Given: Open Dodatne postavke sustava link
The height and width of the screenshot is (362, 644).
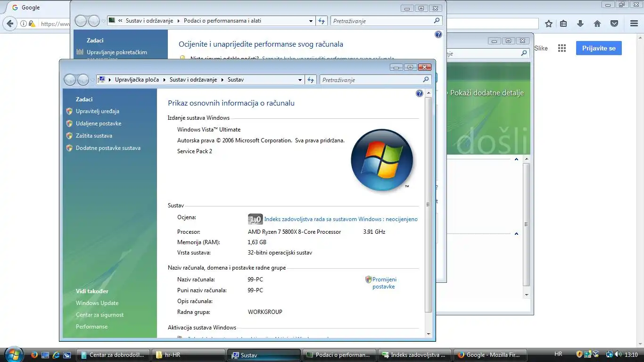Looking at the screenshot, I should point(108,148).
